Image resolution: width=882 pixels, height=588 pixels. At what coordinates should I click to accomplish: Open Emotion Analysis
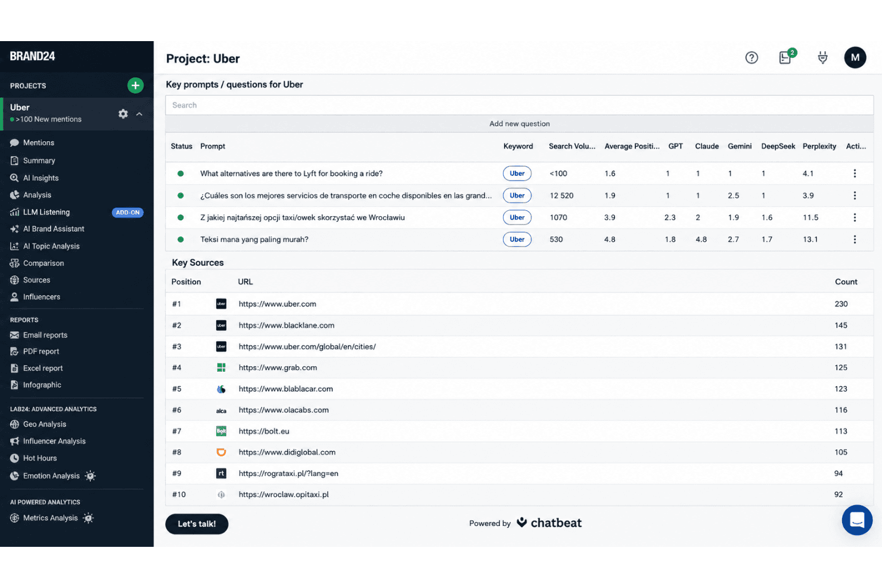click(52, 476)
